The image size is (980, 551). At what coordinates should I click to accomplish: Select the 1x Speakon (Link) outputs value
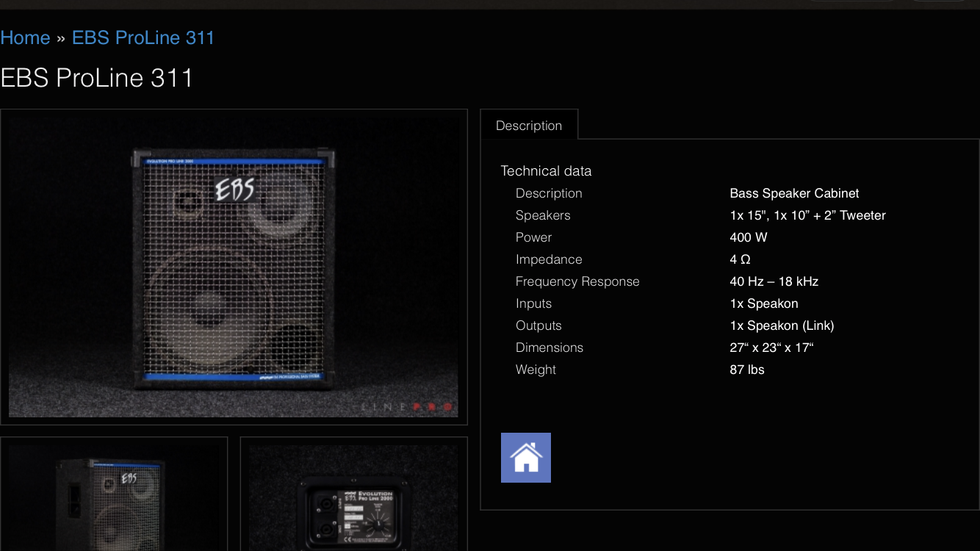coord(782,325)
